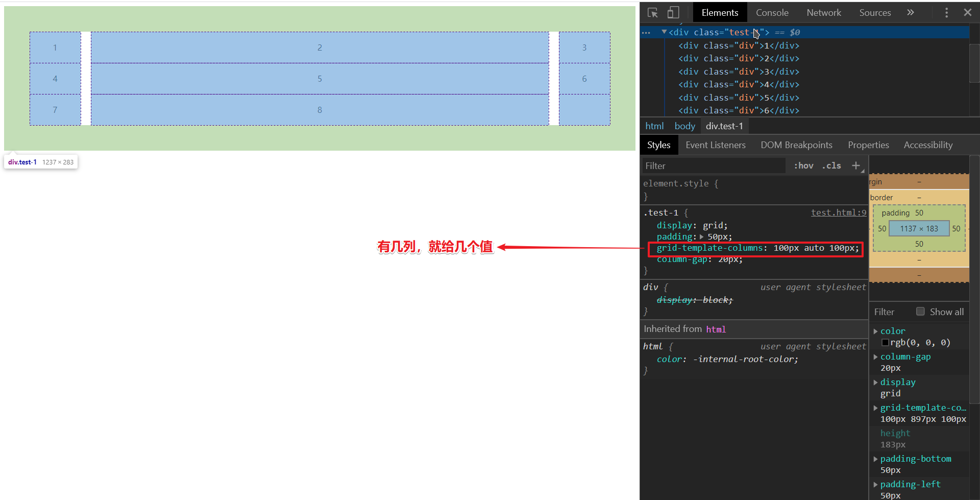Click grid cell 2 on the page
This screenshot has height=500, width=980.
[x=320, y=47]
